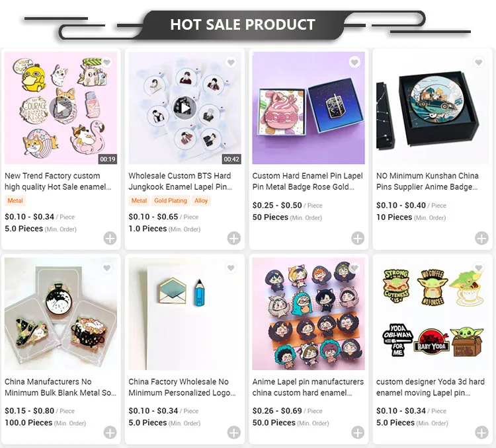Screen dimensions: 496x448
Task: Add the New Trend Factory pin with plus icon
Action: click(110, 239)
